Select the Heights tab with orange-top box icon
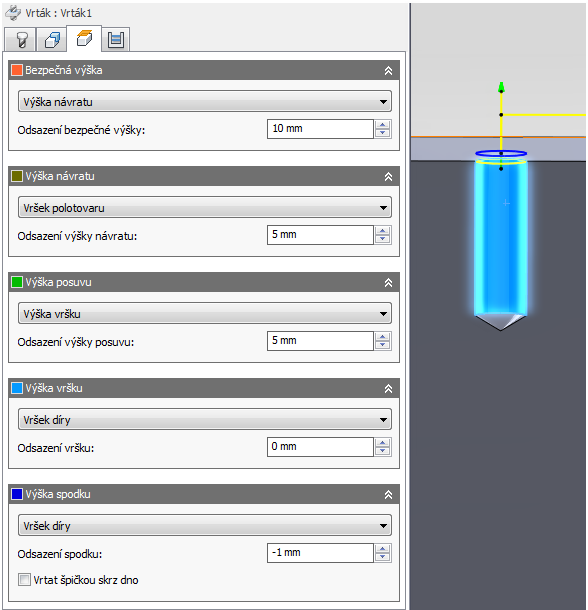Viewport: 588px width, 610px height. pyautogui.click(x=84, y=38)
